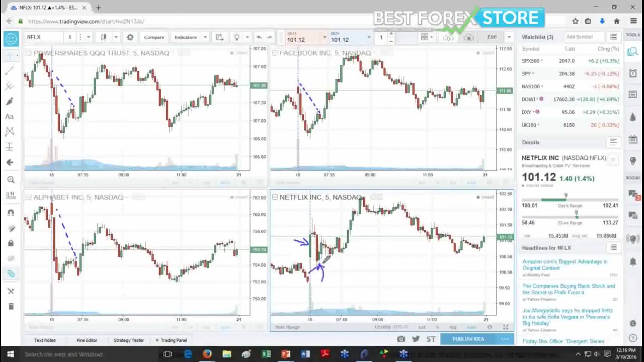Expand the bar style dropdown arrow
This screenshot has width=644, height=362.
(116, 37)
